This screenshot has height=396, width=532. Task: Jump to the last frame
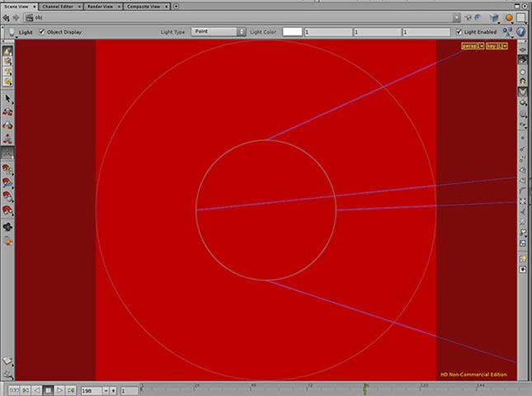[x=71, y=390]
